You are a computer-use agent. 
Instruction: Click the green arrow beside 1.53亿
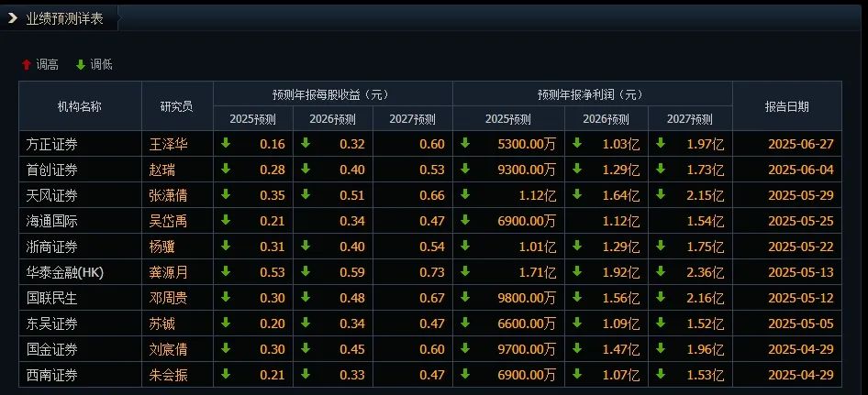(661, 374)
